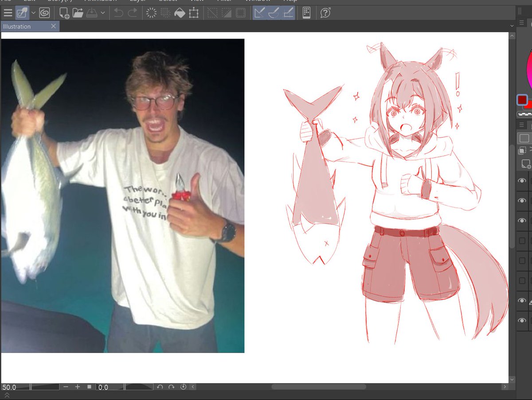Toggle Snap to Special Ruler

pyautogui.click(x=274, y=13)
